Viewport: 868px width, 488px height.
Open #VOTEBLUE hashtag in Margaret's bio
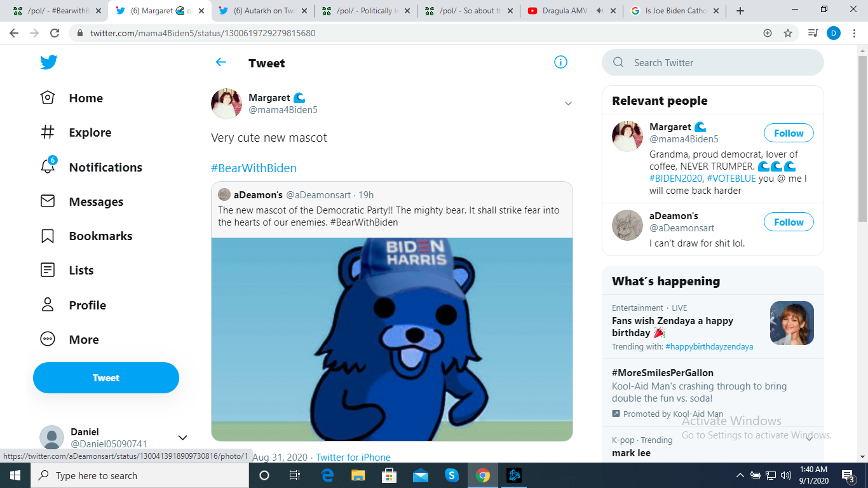tap(731, 179)
